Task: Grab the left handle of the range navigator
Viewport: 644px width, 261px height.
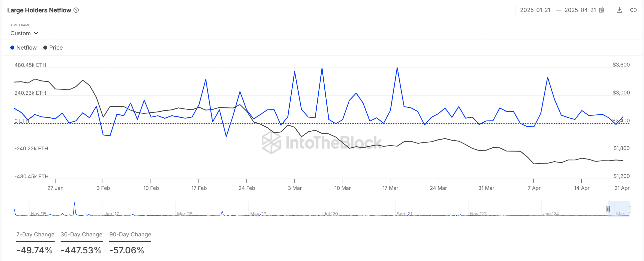Action: [x=608, y=209]
